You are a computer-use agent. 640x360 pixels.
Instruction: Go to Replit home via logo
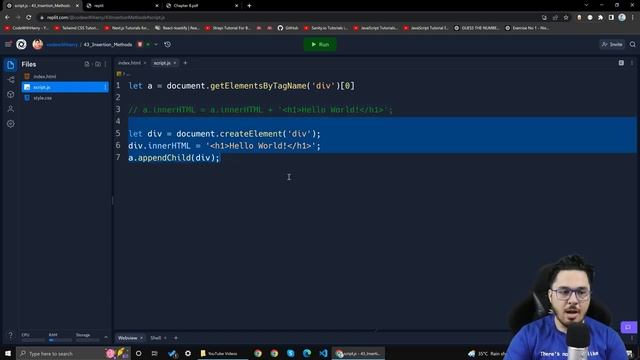(21, 44)
